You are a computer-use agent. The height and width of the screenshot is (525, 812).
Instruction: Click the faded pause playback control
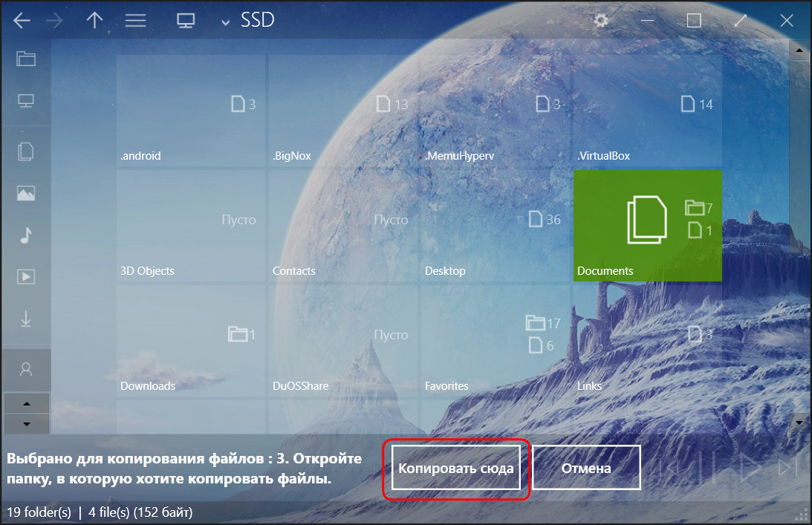pos(707,468)
